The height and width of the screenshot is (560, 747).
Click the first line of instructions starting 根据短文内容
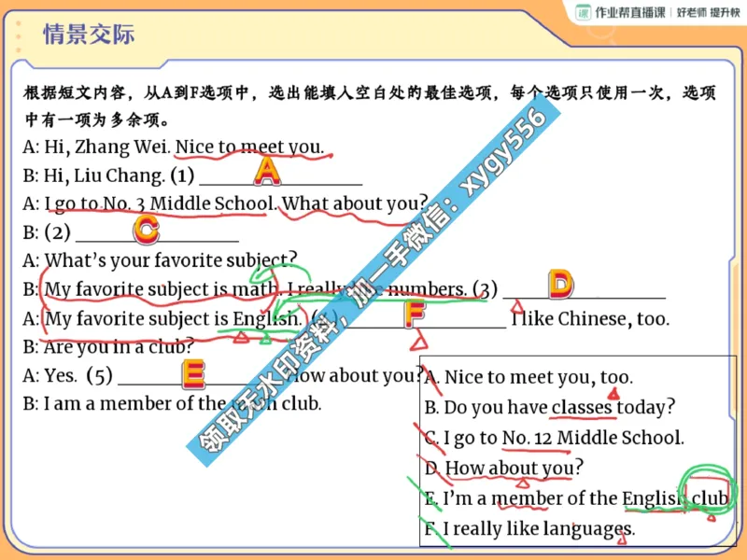coord(369,92)
